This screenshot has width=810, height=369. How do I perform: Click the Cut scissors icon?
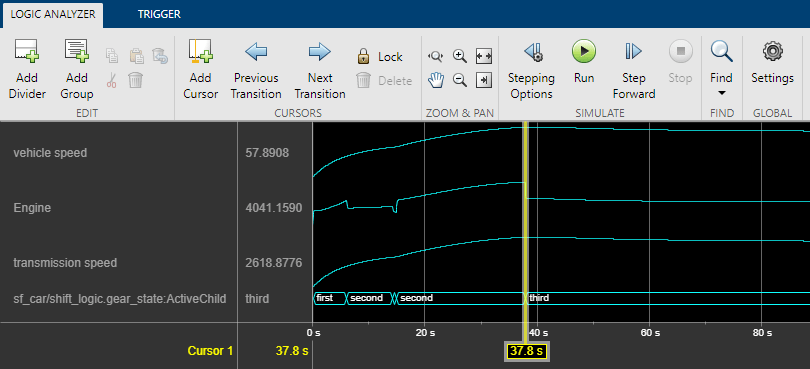click(112, 80)
